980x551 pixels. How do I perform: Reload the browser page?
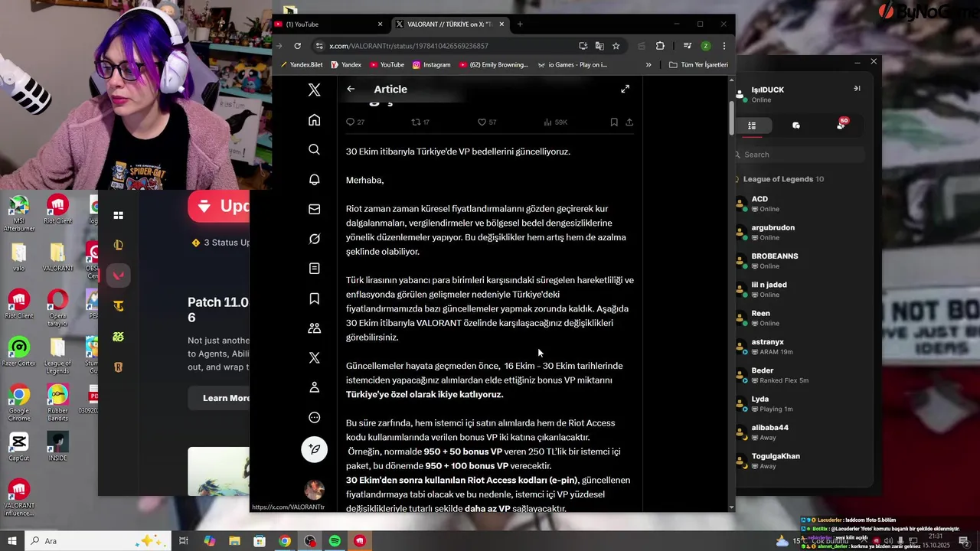click(x=298, y=46)
